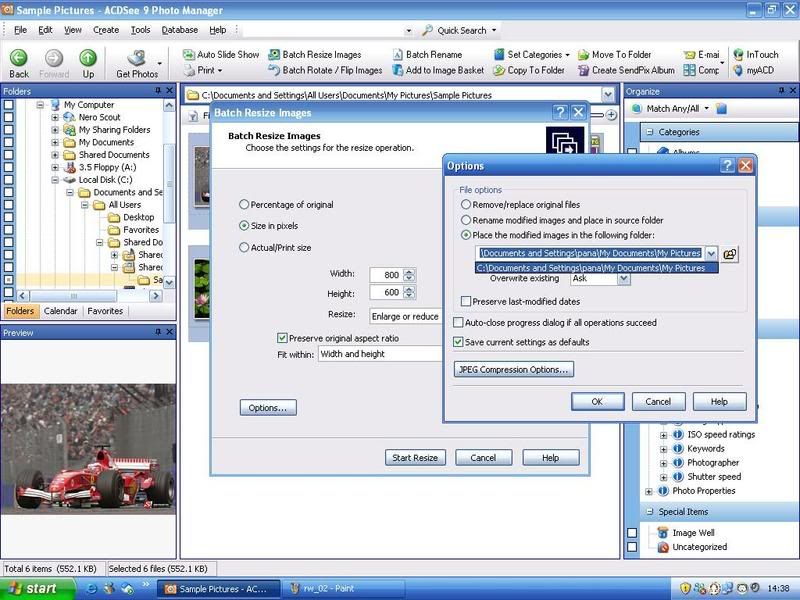Adjust the Height value with stepper

pos(409,292)
